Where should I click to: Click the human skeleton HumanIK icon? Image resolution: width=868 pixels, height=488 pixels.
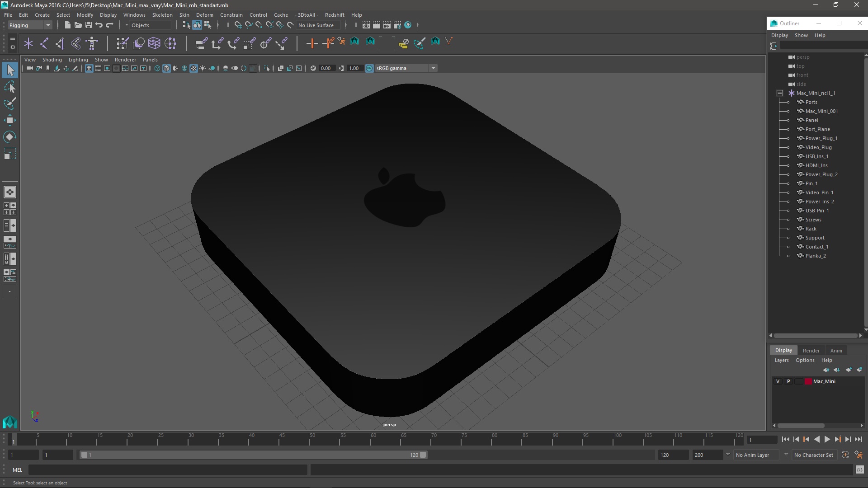click(x=92, y=43)
